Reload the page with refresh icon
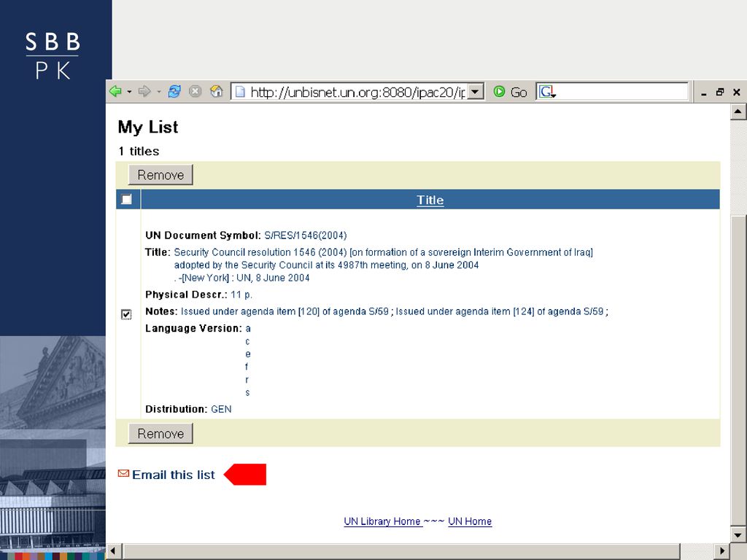This screenshot has width=747, height=560. coord(174,91)
